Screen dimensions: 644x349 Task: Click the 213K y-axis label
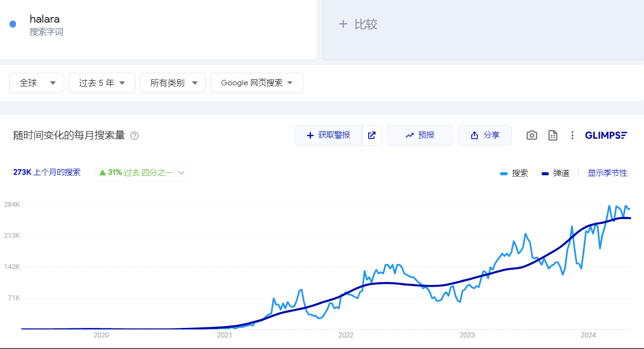[x=12, y=236]
